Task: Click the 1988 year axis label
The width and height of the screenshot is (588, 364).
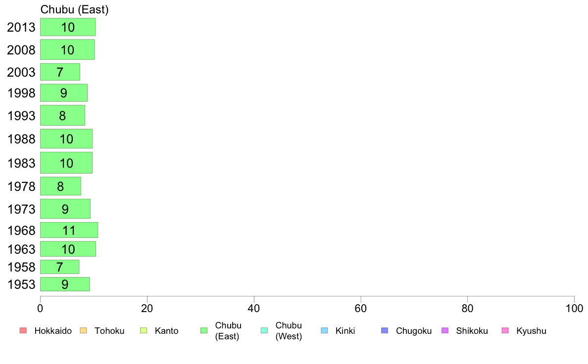Action: [21, 139]
